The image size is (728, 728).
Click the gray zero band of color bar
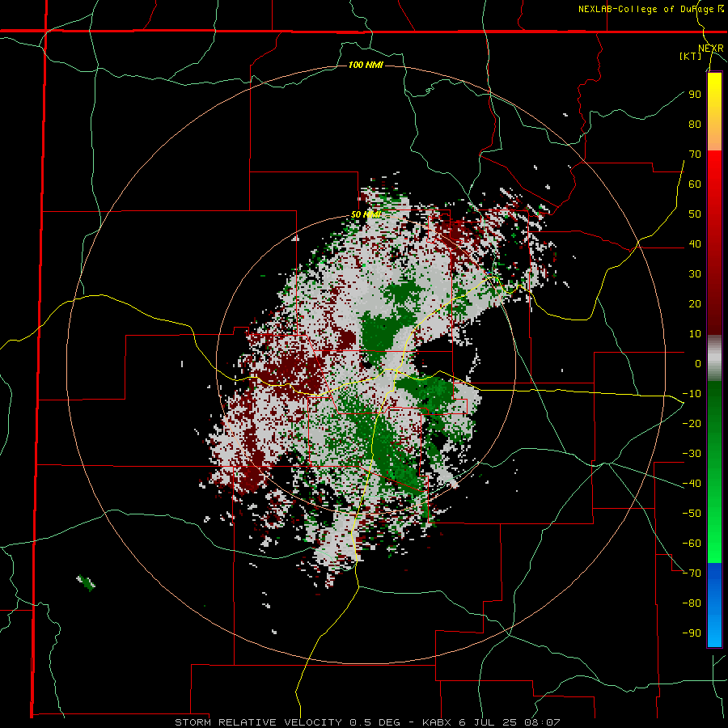(x=714, y=358)
